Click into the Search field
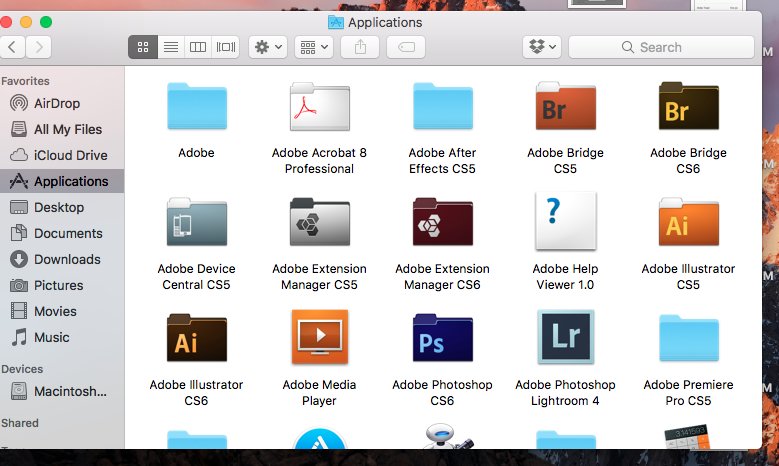779x466 pixels. tap(661, 47)
